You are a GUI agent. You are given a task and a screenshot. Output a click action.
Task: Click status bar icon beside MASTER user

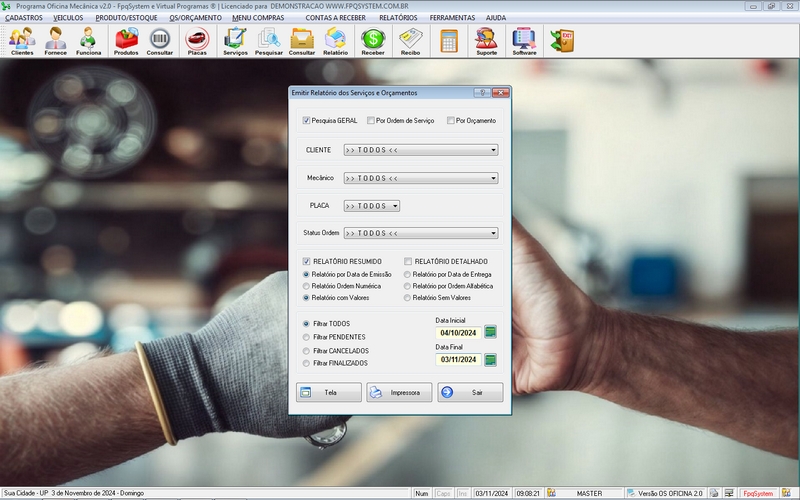tap(551, 493)
